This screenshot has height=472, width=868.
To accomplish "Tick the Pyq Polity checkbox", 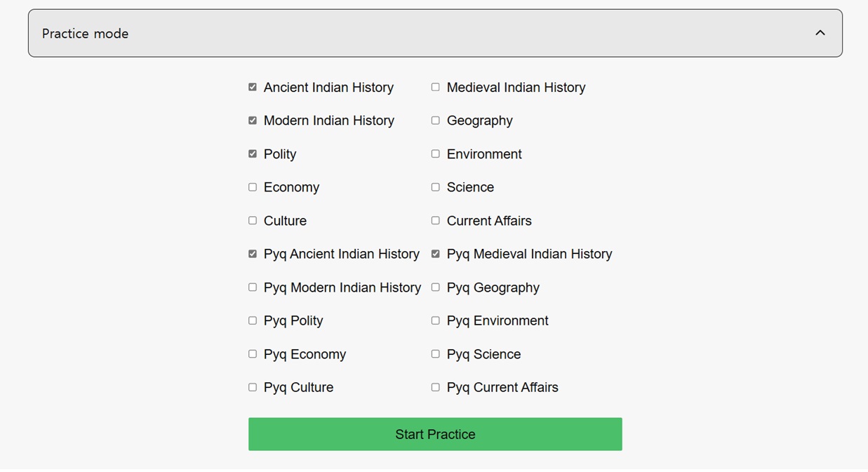I will coord(253,321).
